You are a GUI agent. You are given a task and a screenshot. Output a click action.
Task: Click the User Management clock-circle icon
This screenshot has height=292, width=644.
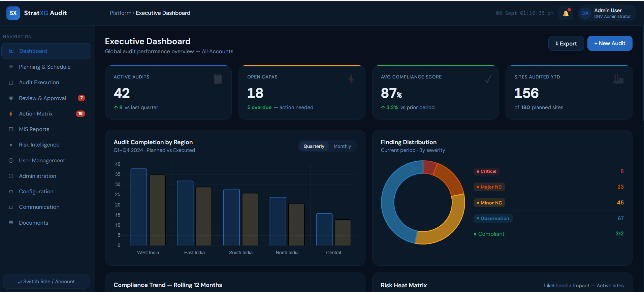(x=11, y=161)
